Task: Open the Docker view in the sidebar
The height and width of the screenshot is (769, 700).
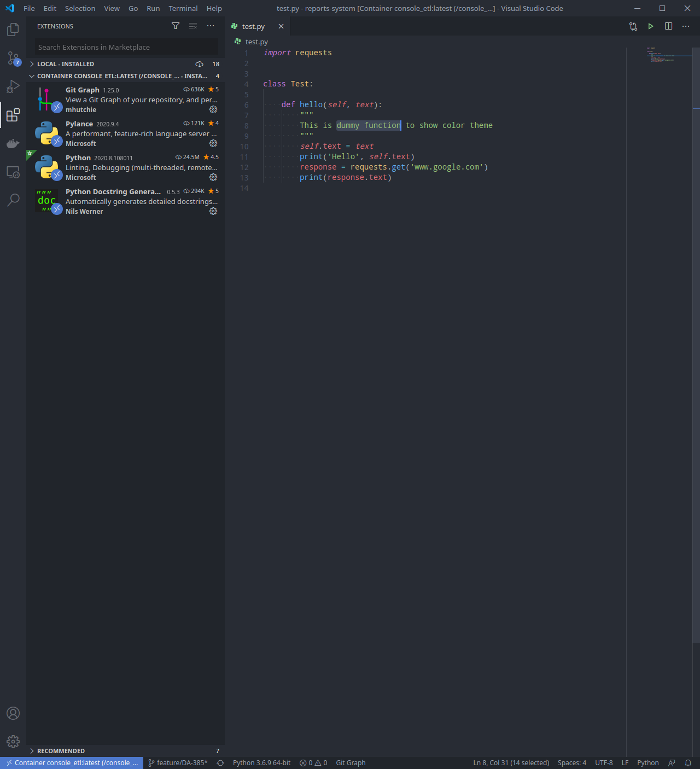Action: pos(13,143)
